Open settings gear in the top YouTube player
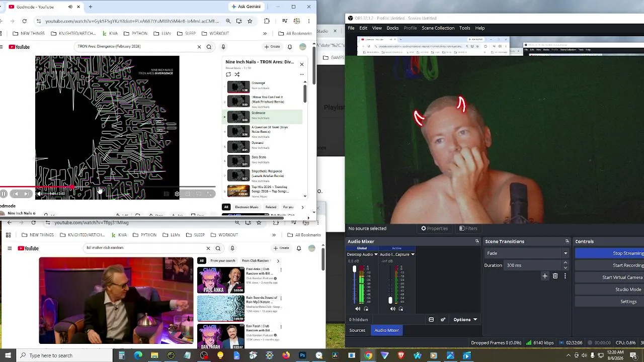 tap(177, 194)
